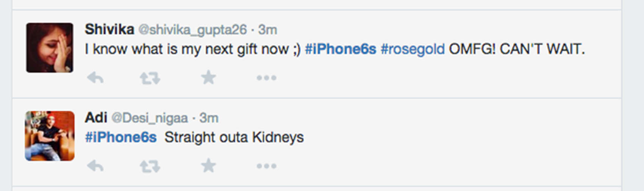Click #iPhone6s hashtag in Shivika's tweet
The image size is (644, 191).
tap(341, 49)
